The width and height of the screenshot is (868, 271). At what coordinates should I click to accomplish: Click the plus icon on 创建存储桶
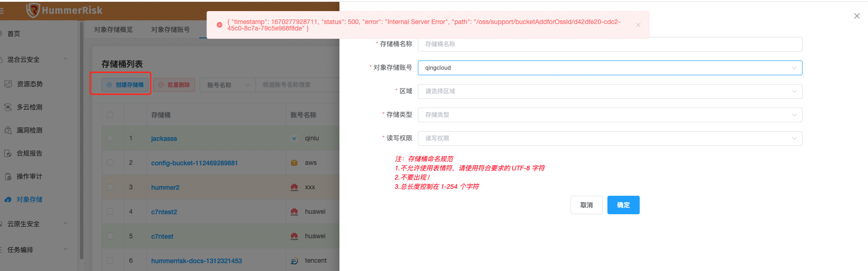[109, 85]
